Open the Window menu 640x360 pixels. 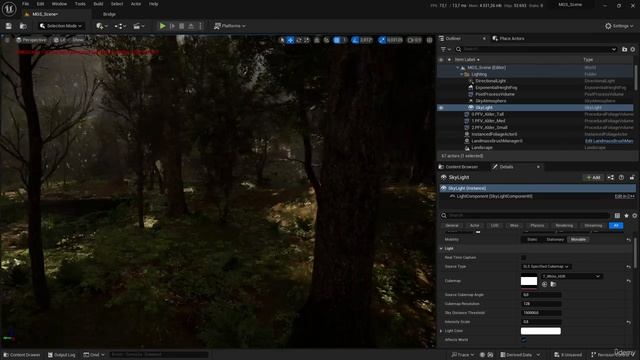point(59,4)
